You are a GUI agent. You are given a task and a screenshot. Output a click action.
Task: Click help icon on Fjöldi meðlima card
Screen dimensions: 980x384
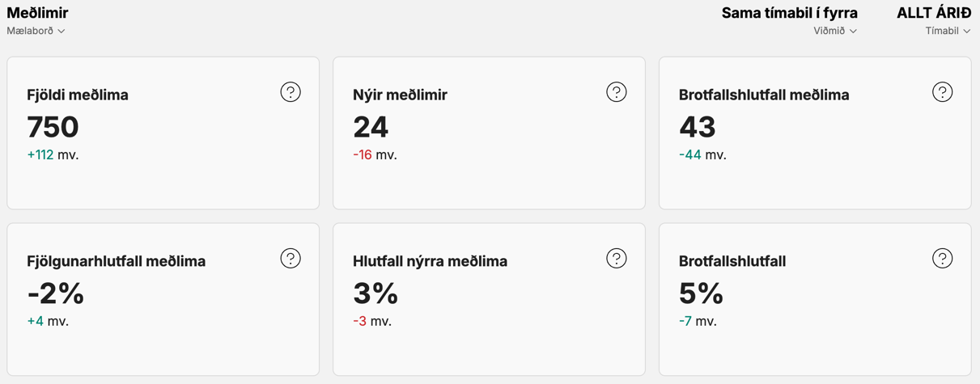(291, 92)
